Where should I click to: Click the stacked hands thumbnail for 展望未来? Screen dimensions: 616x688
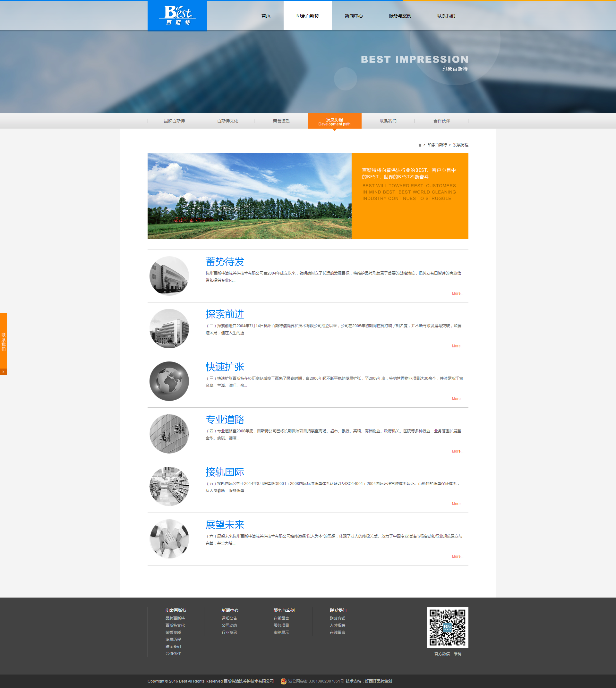pyautogui.click(x=169, y=539)
